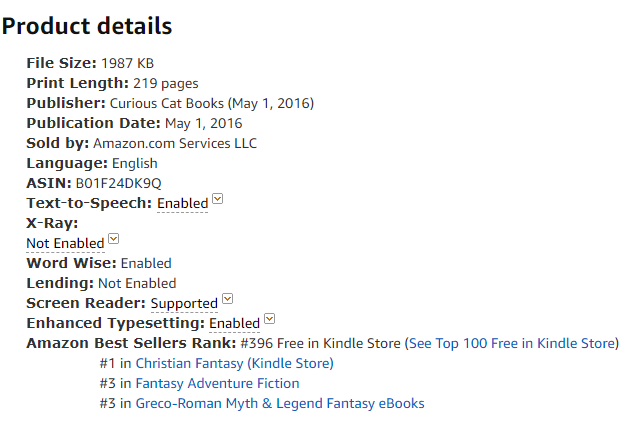Click the Product details heading
The height and width of the screenshot is (426, 639).
87,26
